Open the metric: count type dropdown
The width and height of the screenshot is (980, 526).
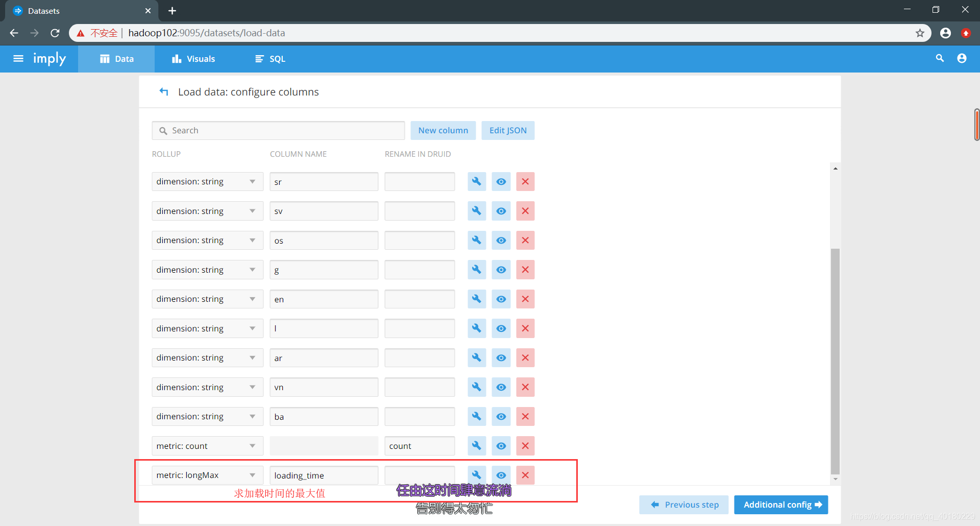(x=207, y=446)
